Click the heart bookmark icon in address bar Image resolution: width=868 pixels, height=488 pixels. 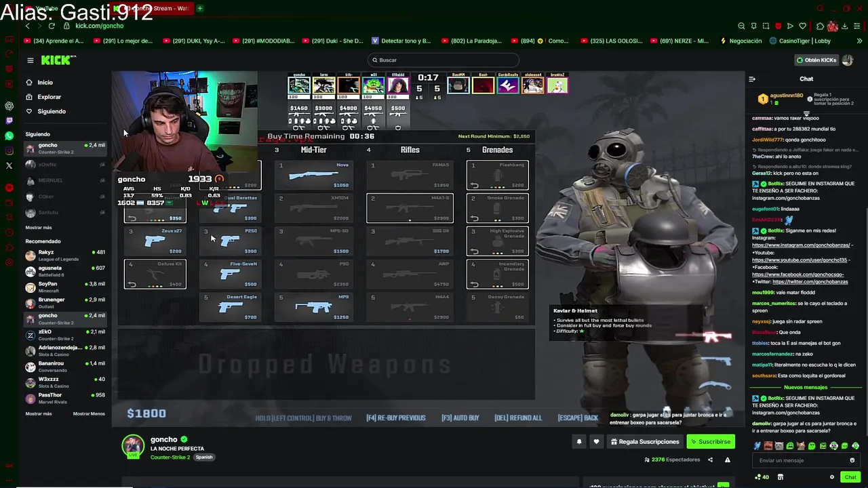(x=802, y=26)
